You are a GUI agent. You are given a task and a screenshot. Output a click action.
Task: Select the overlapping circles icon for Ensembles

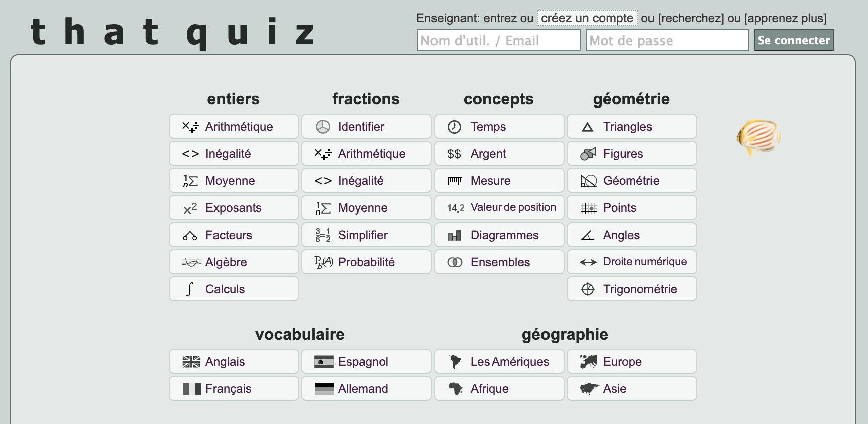click(x=455, y=262)
